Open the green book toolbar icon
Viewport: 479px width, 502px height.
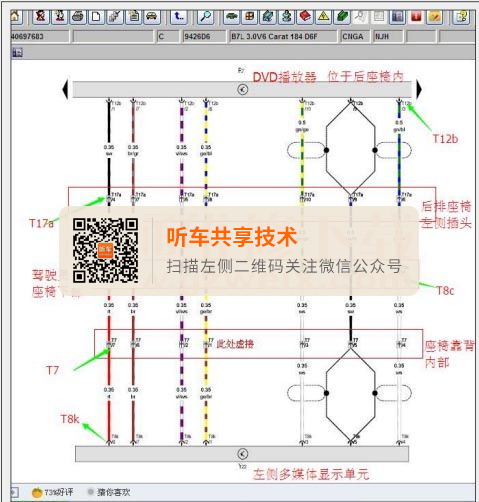342,17
